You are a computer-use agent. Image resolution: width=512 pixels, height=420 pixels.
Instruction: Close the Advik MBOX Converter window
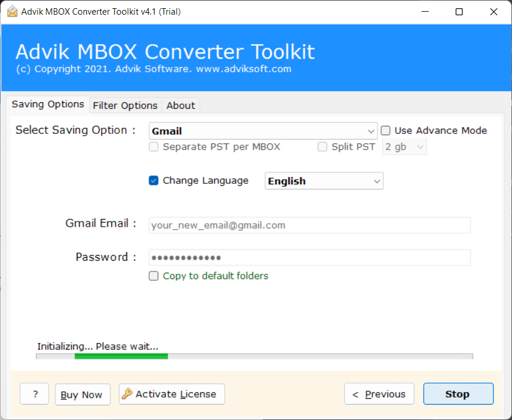point(493,12)
